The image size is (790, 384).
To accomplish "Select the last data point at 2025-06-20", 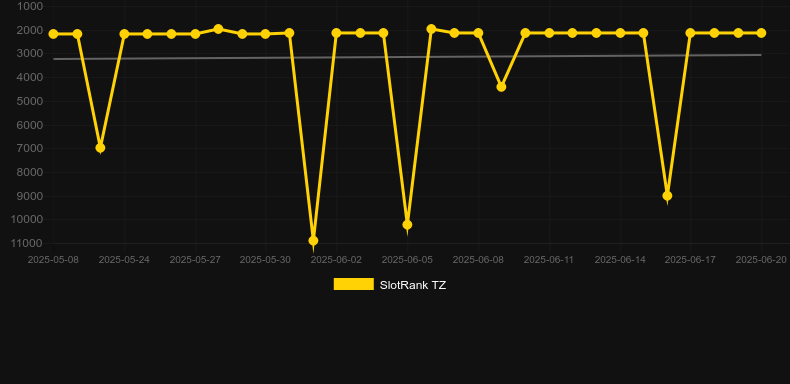I will coord(761,33).
